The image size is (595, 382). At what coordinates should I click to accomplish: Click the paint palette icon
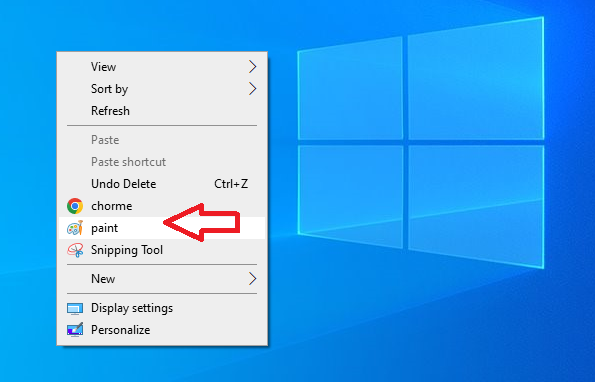tap(75, 228)
